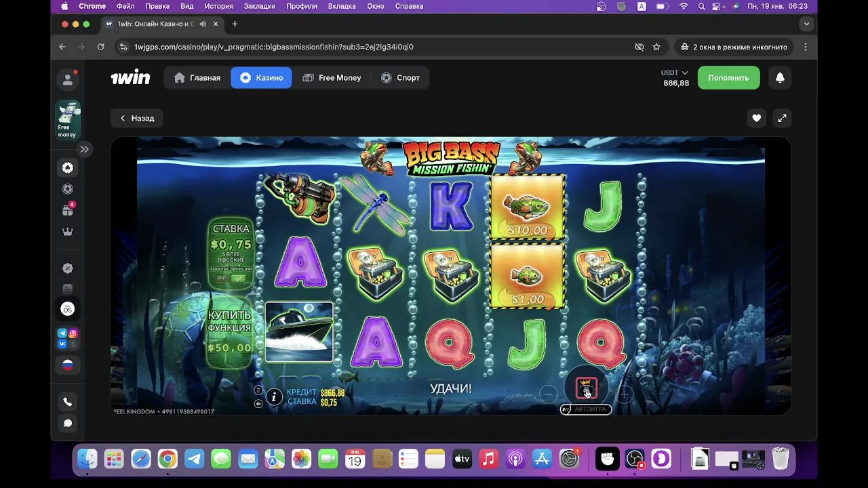Open game info 'i' button
This screenshot has height=488, width=868.
coord(274,397)
